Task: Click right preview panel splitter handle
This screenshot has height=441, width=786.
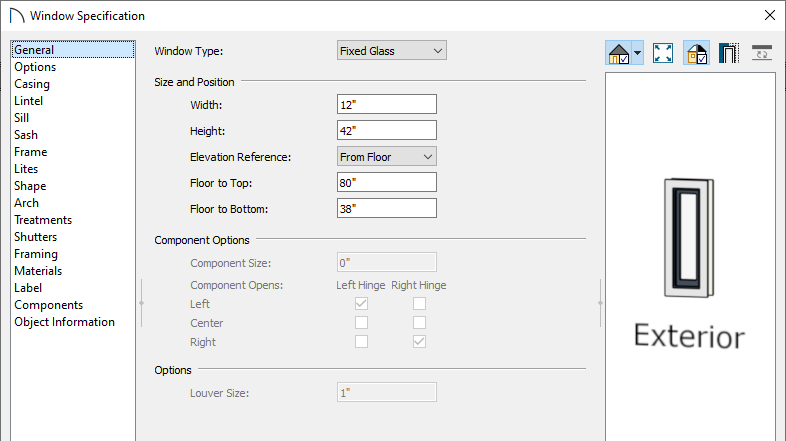Action: [x=600, y=303]
